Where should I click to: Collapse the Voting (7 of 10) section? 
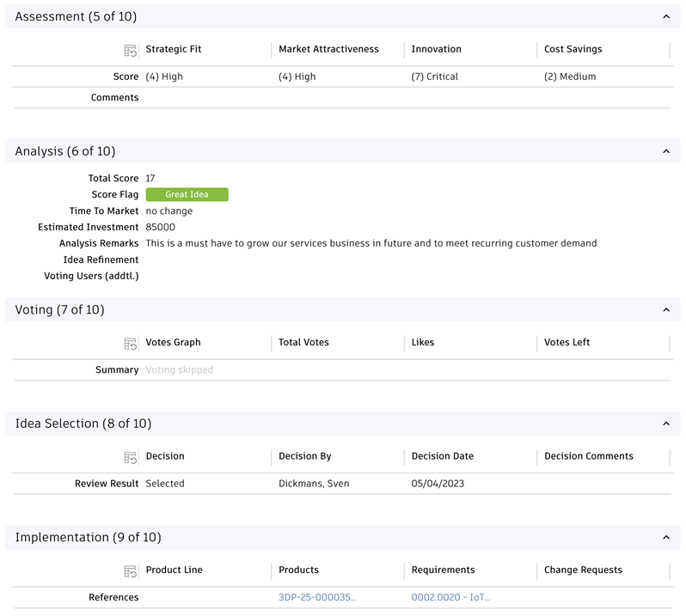pos(666,310)
